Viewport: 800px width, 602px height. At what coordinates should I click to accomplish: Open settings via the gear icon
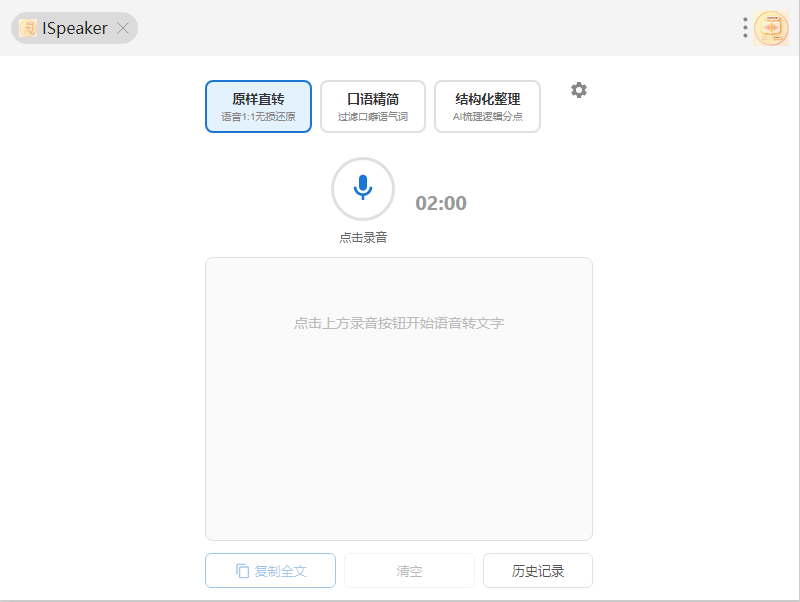579,90
